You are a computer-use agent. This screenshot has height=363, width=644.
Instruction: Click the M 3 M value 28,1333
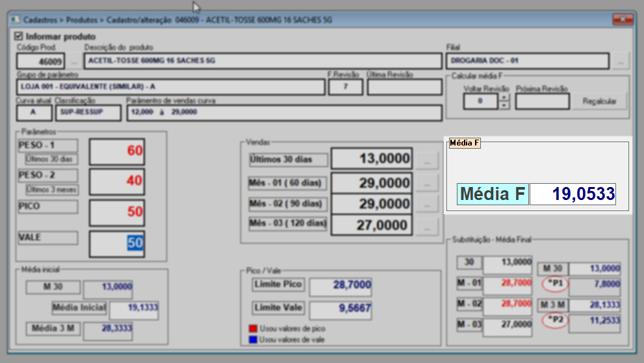595,305
